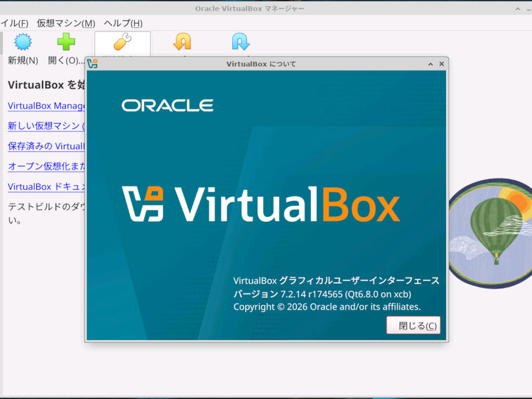The height and width of the screenshot is (399, 532).
Task: Open the VirtualBox ドキュメント link
Action: tap(46, 187)
